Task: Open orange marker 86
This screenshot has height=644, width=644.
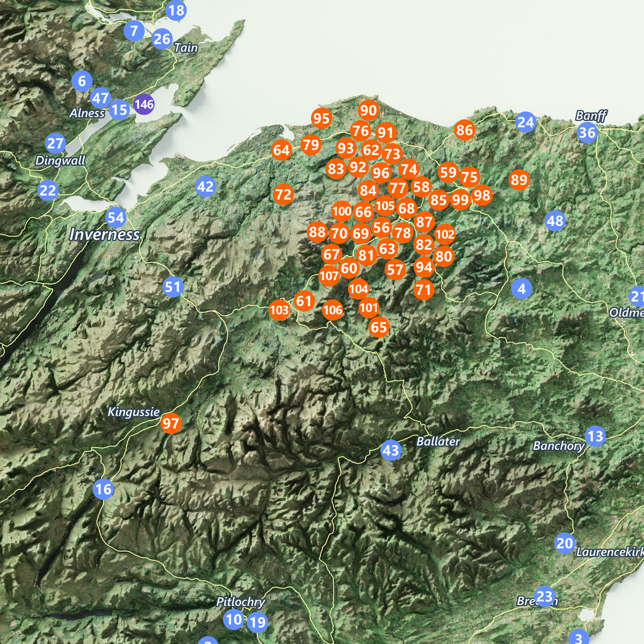Action: tap(464, 130)
